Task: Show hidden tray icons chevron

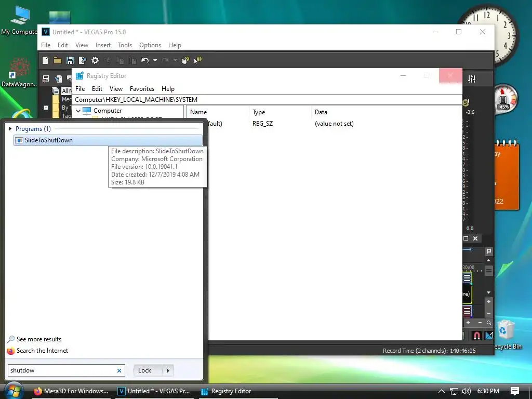Action: pyautogui.click(x=441, y=391)
